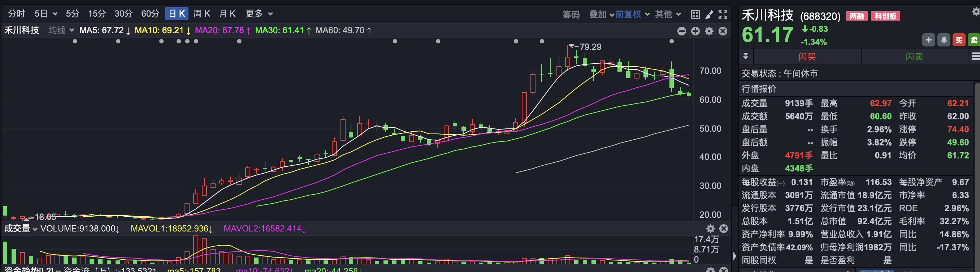Viewport: 980px width, 272px height.
Task: Click the MA5: 67.72 indicator label
Action: tap(105, 30)
